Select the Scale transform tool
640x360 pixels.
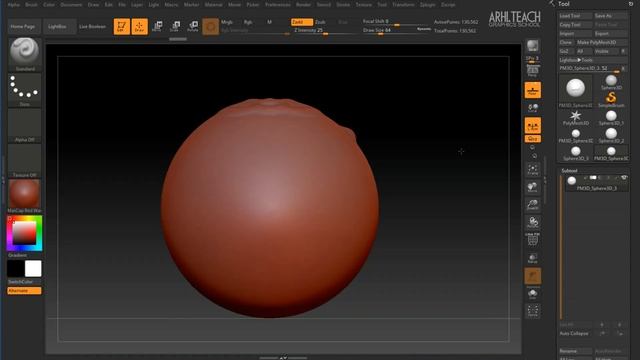(x=175, y=27)
